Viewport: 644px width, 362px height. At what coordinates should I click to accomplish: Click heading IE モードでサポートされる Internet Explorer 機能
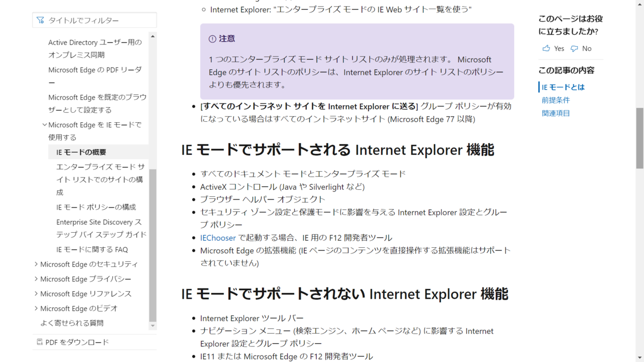click(338, 150)
